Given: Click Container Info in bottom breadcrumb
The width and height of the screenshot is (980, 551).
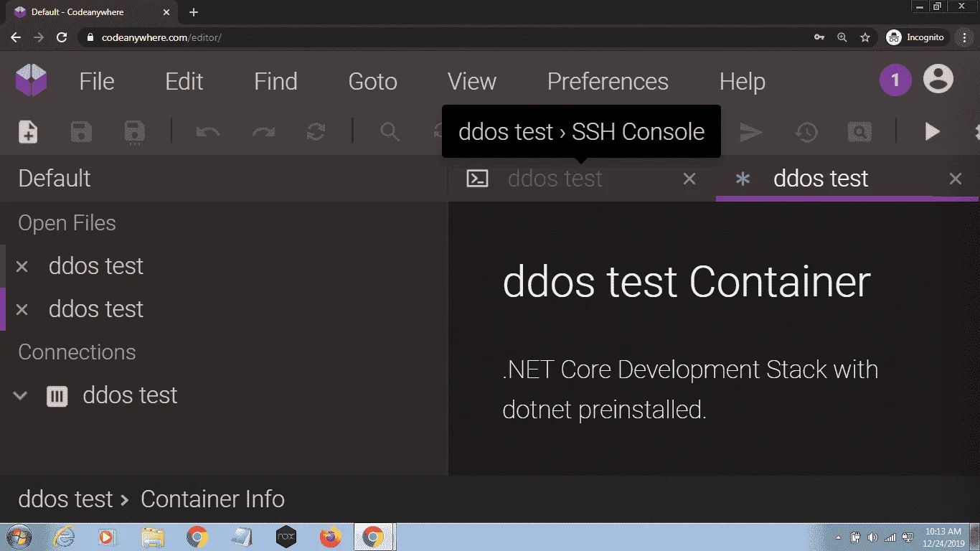Looking at the screenshot, I should [x=212, y=499].
